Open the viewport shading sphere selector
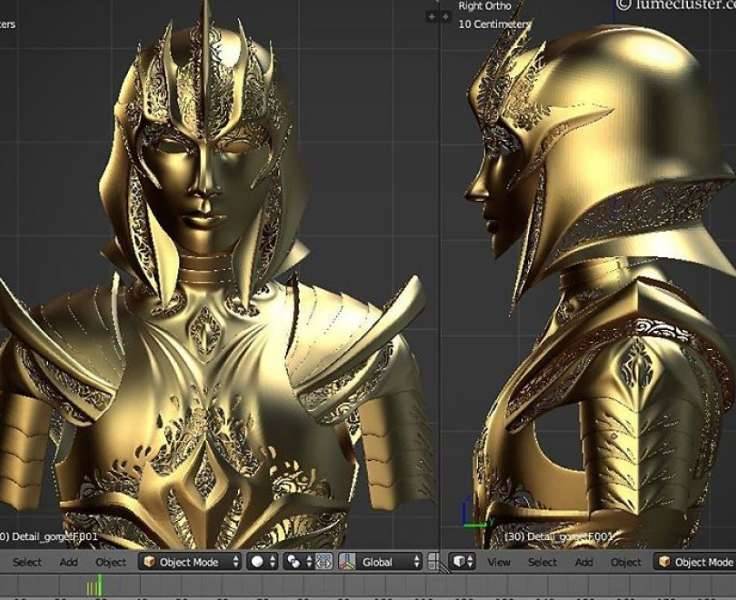This screenshot has height=600, width=736. pyautogui.click(x=261, y=562)
